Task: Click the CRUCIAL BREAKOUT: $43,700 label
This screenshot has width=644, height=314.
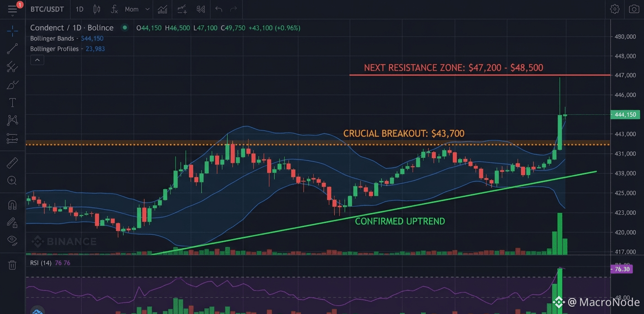Action: coord(404,134)
